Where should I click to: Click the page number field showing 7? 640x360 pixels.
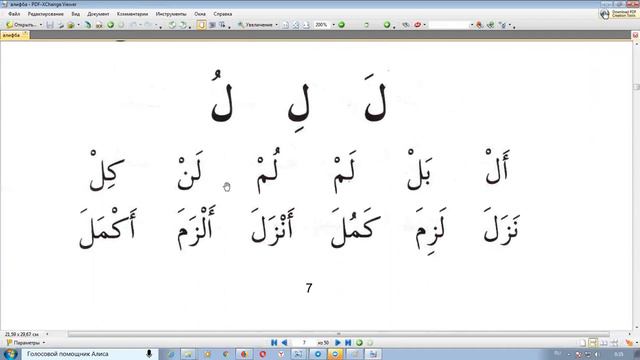(304, 343)
